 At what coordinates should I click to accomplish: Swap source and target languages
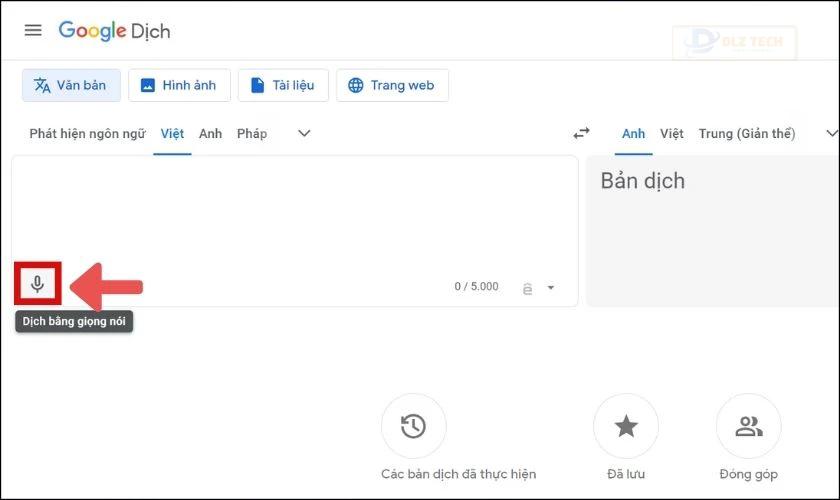[581, 133]
